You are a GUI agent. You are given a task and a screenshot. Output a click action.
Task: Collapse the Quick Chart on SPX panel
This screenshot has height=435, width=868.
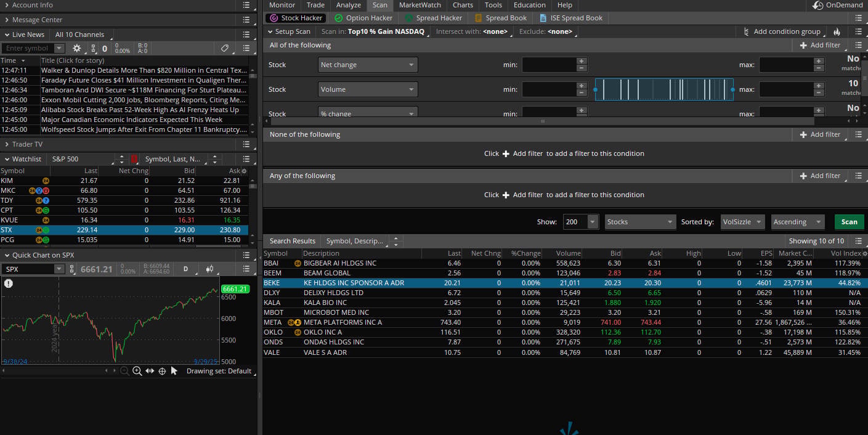tap(6, 255)
